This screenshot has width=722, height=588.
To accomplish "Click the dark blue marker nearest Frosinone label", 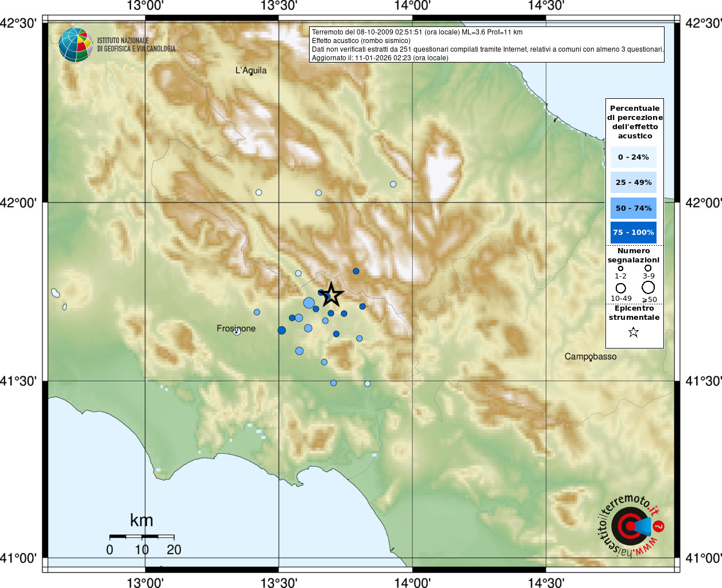I will (x=281, y=330).
